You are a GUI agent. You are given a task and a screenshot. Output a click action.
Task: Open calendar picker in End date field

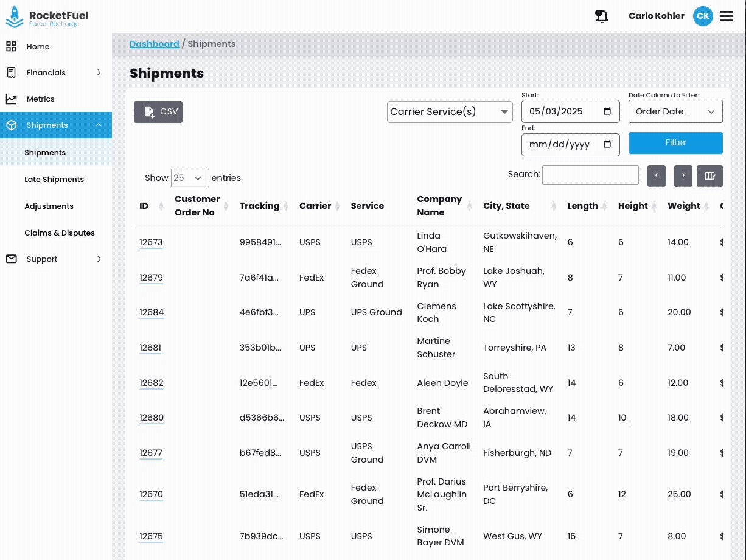pyautogui.click(x=607, y=145)
